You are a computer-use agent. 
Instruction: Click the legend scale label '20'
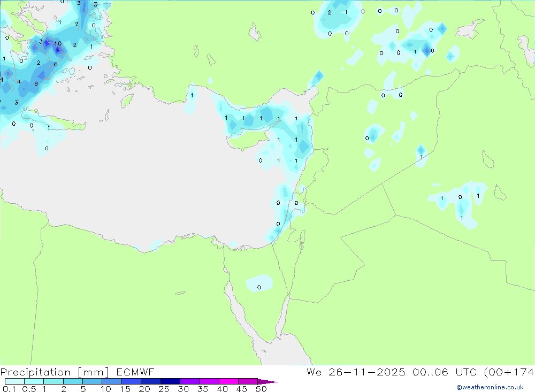pos(144,389)
